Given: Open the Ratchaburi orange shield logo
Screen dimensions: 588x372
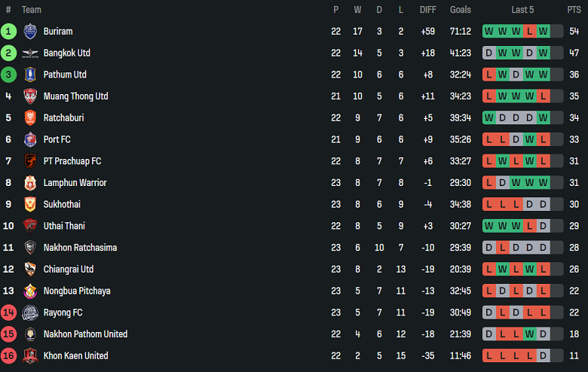Looking at the screenshot, I should tap(30, 117).
